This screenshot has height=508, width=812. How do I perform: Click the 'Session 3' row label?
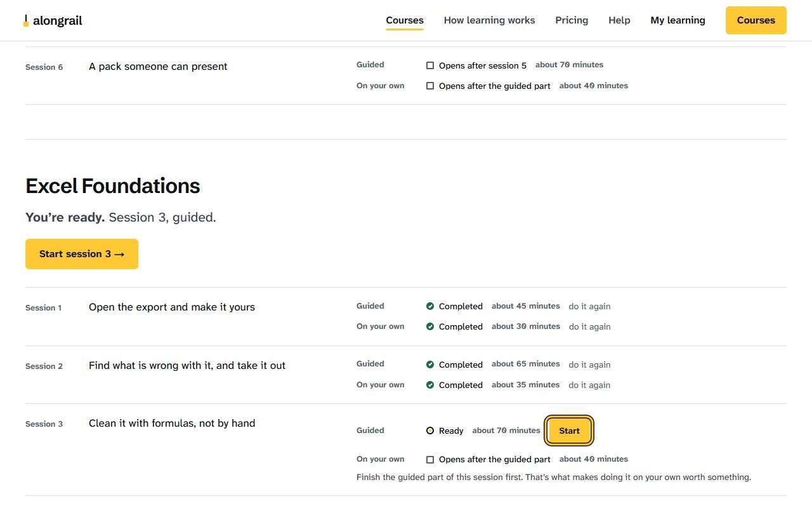tap(44, 424)
